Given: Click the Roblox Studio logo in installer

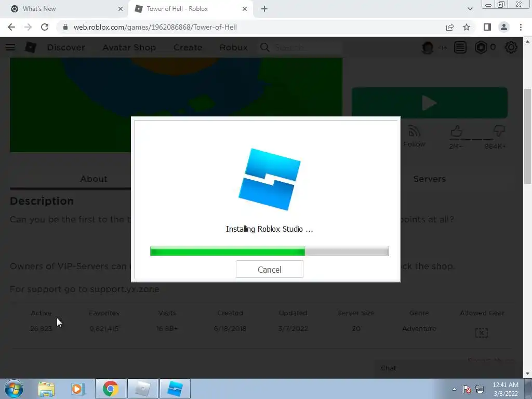Looking at the screenshot, I should tap(270, 179).
